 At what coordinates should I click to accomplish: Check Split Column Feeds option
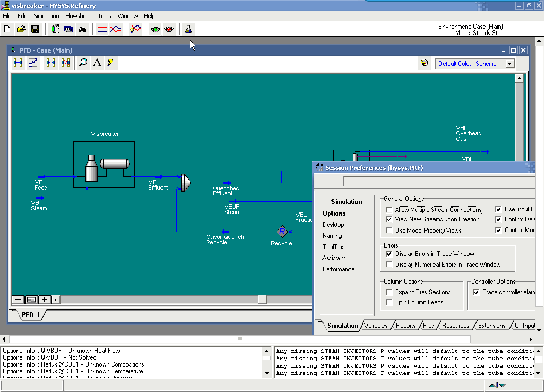point(389,303)
